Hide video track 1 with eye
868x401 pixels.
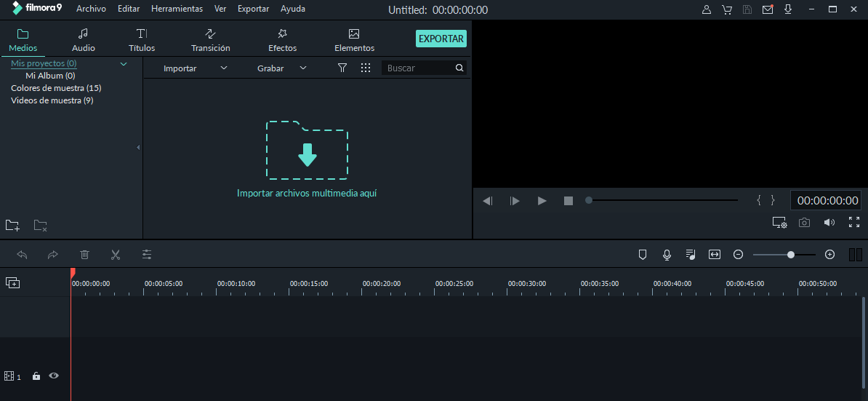tap(54, 376)
